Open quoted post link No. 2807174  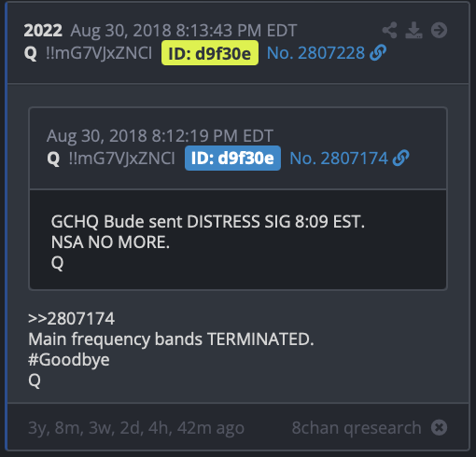(339, 159)
